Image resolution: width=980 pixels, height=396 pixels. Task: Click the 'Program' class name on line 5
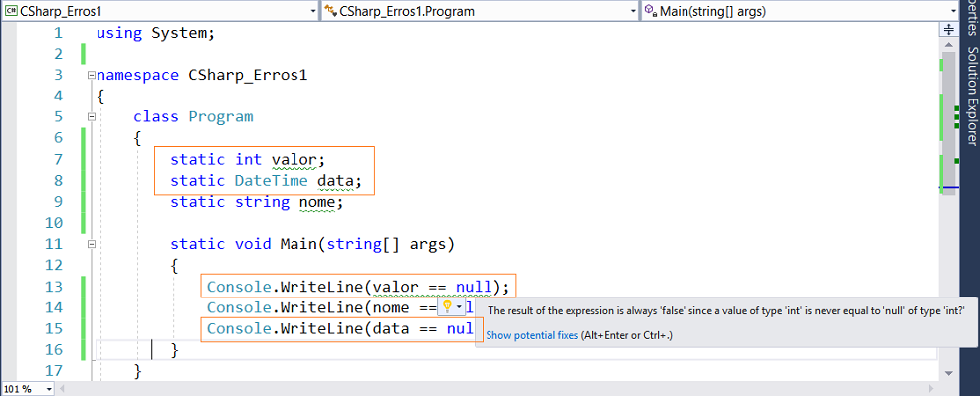(221, 117)
